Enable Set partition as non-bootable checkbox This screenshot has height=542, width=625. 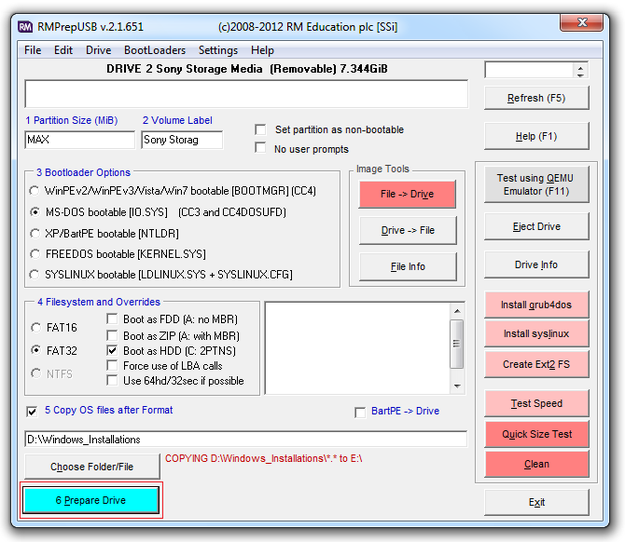[x=260, y=130]
